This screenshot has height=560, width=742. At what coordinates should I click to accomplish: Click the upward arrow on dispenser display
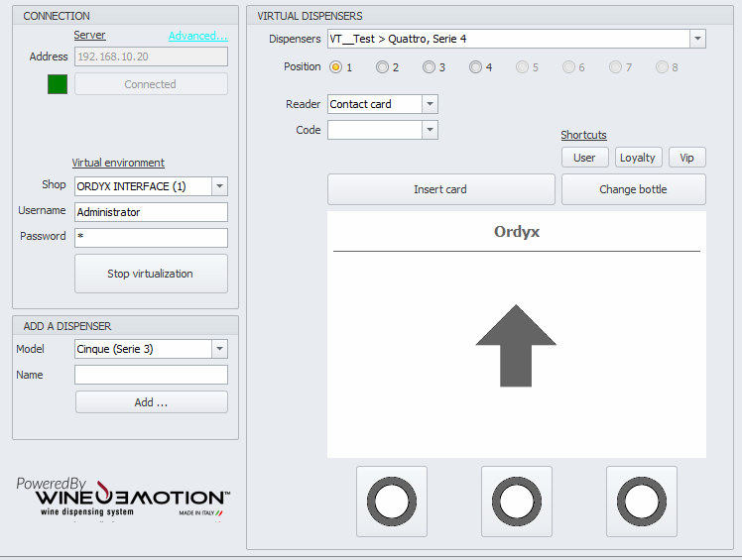pos(516,345)
